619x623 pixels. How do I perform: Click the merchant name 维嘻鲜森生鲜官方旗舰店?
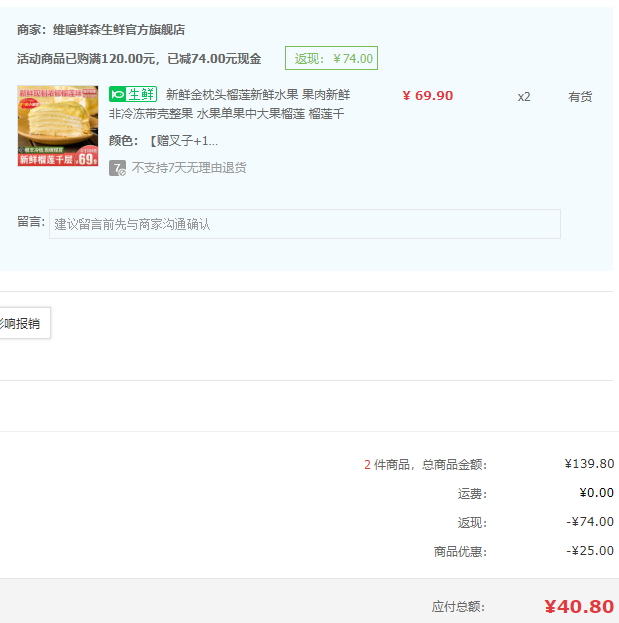(119, 30)
